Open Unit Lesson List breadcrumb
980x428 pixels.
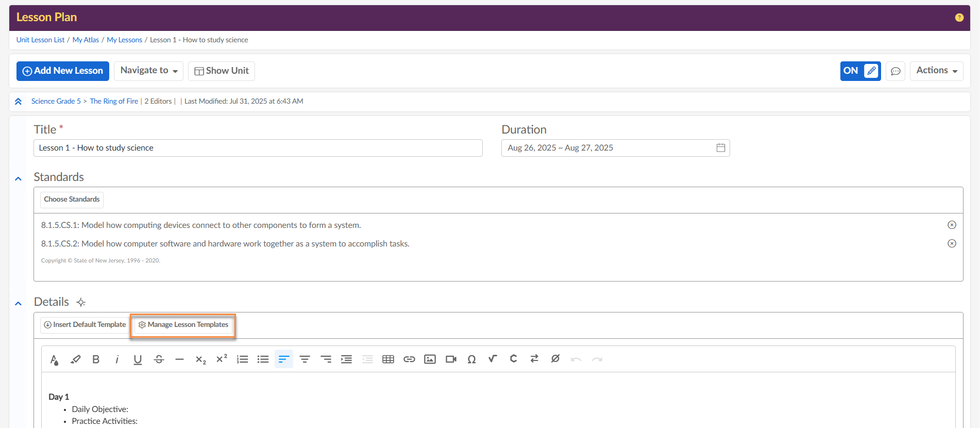tap(40, 40)
